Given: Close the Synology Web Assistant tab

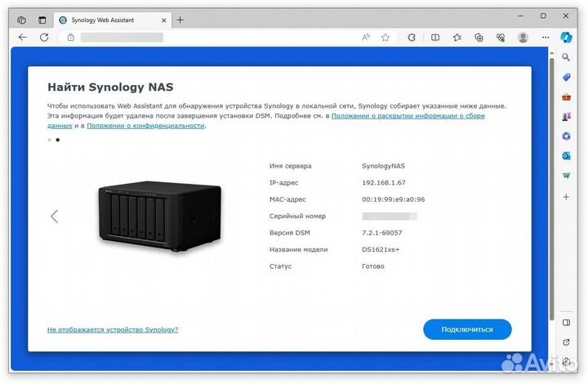Looking at the screenshot, I should 163,20.
